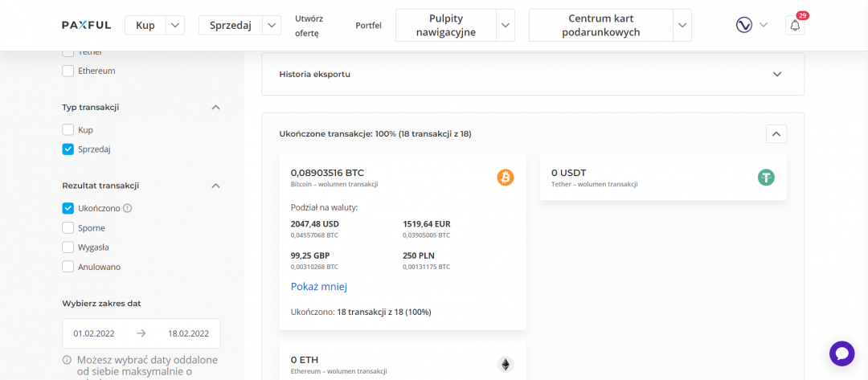This screenshot has width=868, height=380.
Task: Check the Anulowano checkbox
Action: [68, 267]
